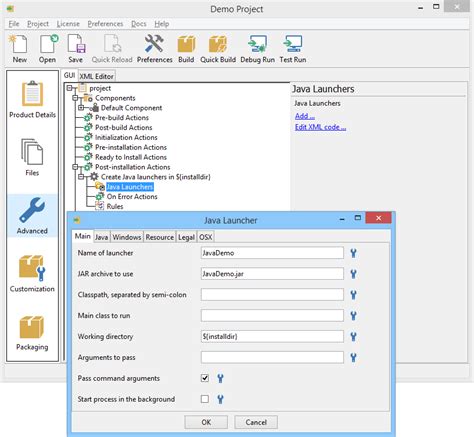Select the Java Launchers tree item

[x=130, y=187]
